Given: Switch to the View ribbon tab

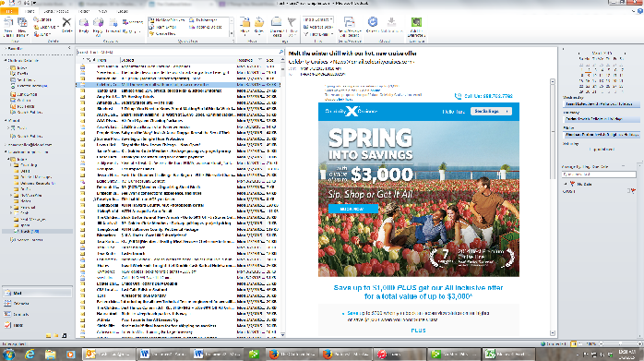Looking at the screenshot, I should coord(102,11).
